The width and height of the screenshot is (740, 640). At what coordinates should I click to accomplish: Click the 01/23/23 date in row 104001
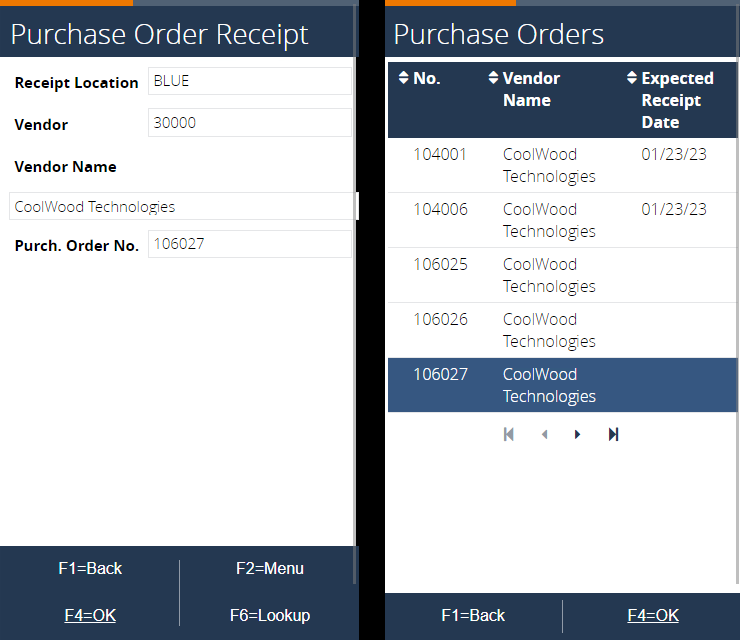click(674, 154)
